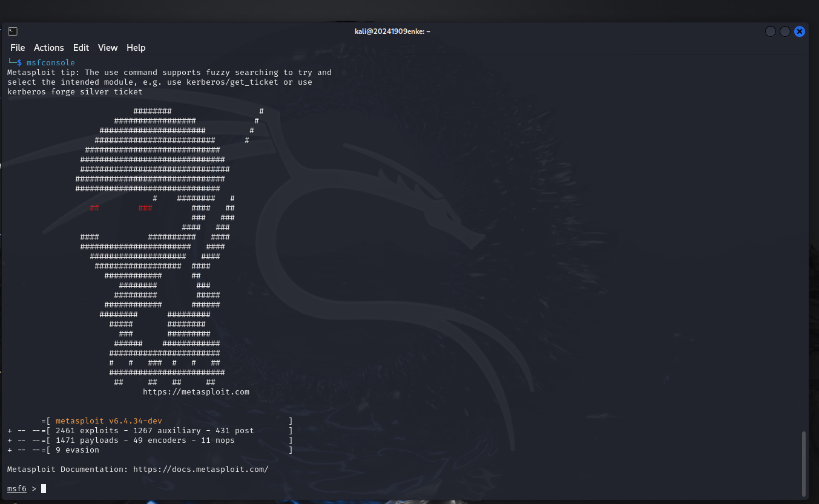The image size is (819, 504).
Task: Minimize the terminal window
Action: [771, 31]
